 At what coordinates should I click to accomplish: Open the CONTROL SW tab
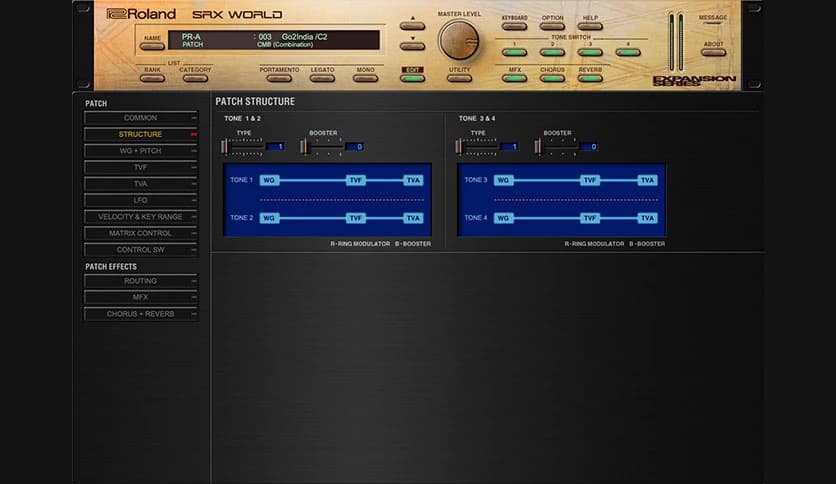tap(141, 250)
